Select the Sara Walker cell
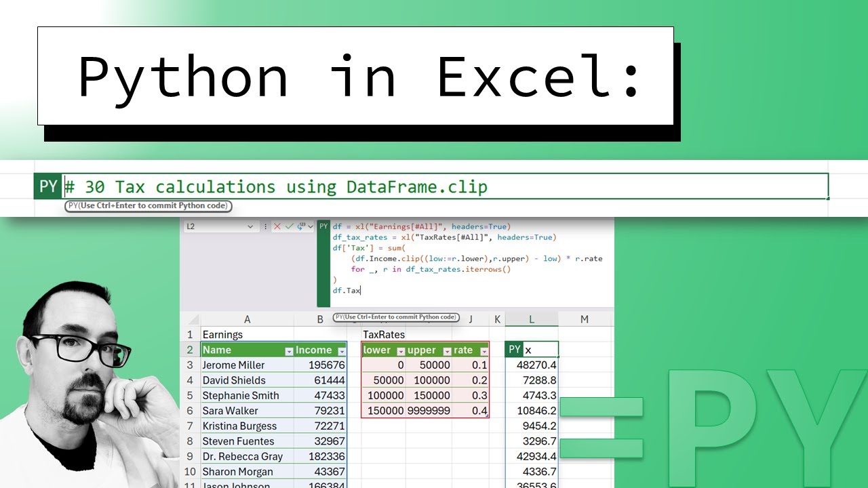The image size is (868, 488). point(247,411)
